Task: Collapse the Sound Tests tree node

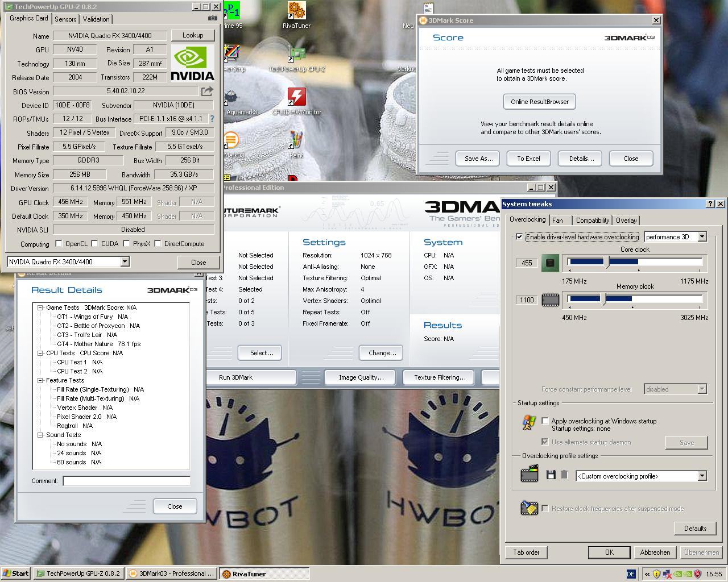Action: point(40,435)
